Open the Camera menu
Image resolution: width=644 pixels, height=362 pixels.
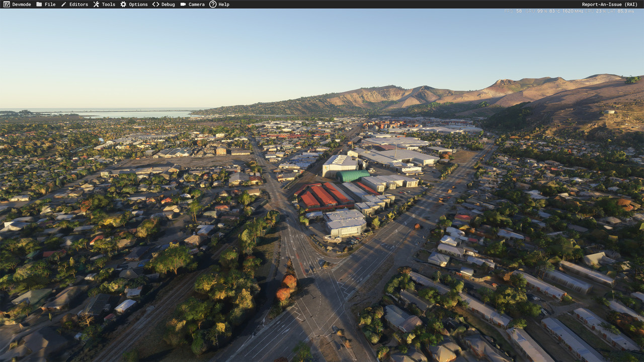pos(192,4)
